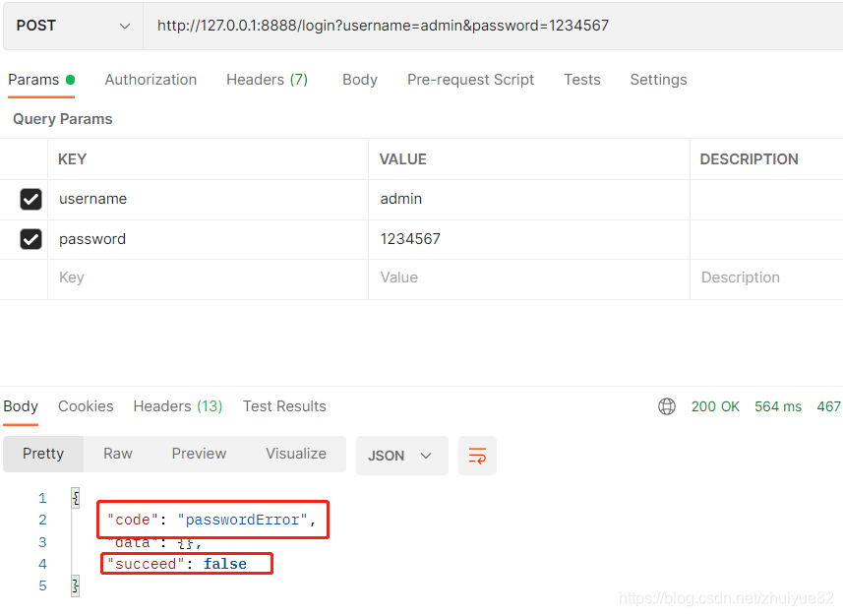Select the response Body tab
843x616 pixels.
point(21,406)
